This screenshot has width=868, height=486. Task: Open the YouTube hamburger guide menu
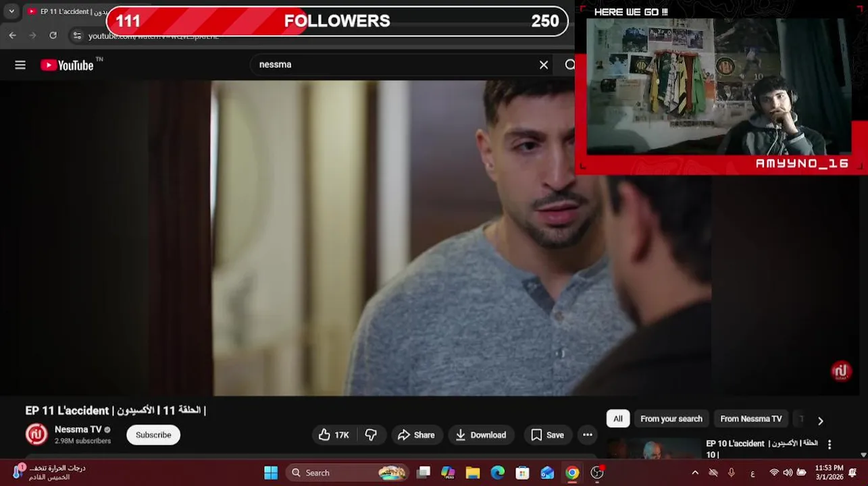[20, 65]
